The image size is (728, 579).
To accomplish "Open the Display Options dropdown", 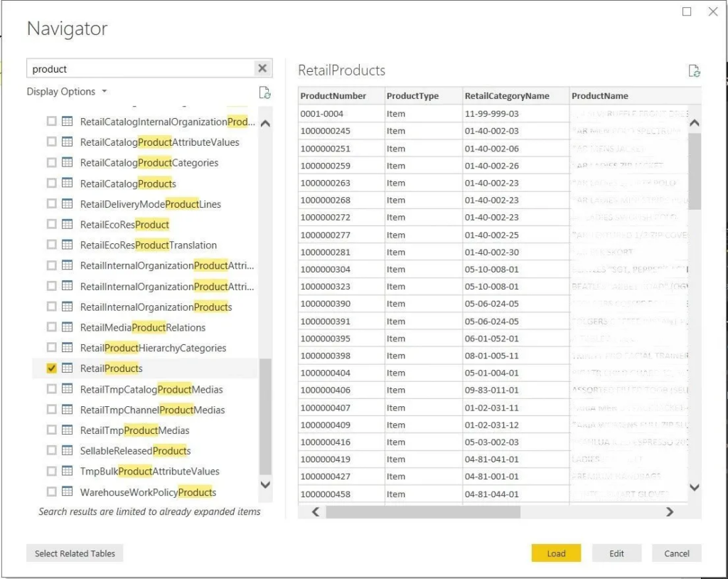I will click(x=67, y=92).
